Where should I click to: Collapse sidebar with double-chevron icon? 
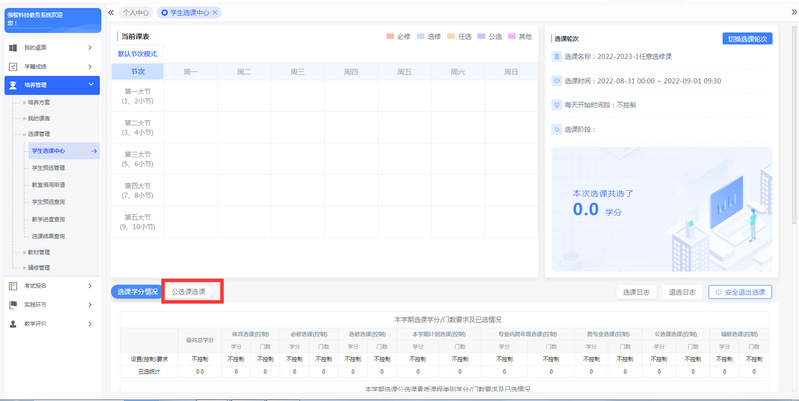[x=109, y=12]
